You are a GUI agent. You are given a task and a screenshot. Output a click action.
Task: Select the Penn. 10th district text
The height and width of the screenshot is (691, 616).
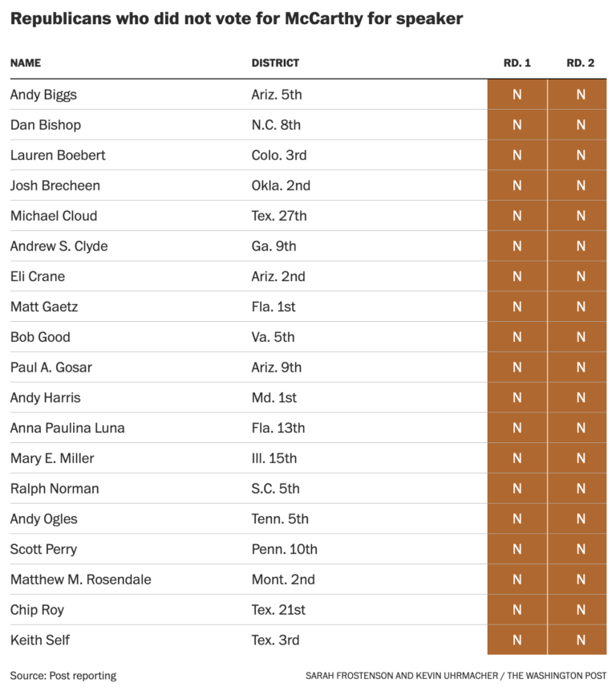pos(284,549)
